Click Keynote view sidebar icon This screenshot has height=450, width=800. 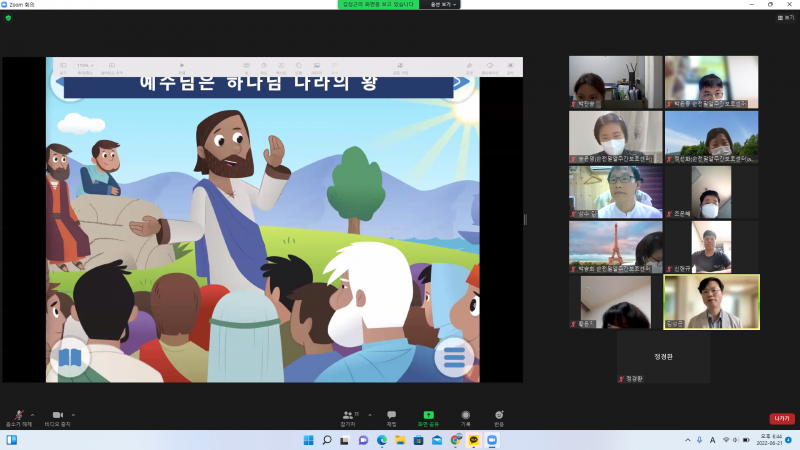[x=63, y=67]
